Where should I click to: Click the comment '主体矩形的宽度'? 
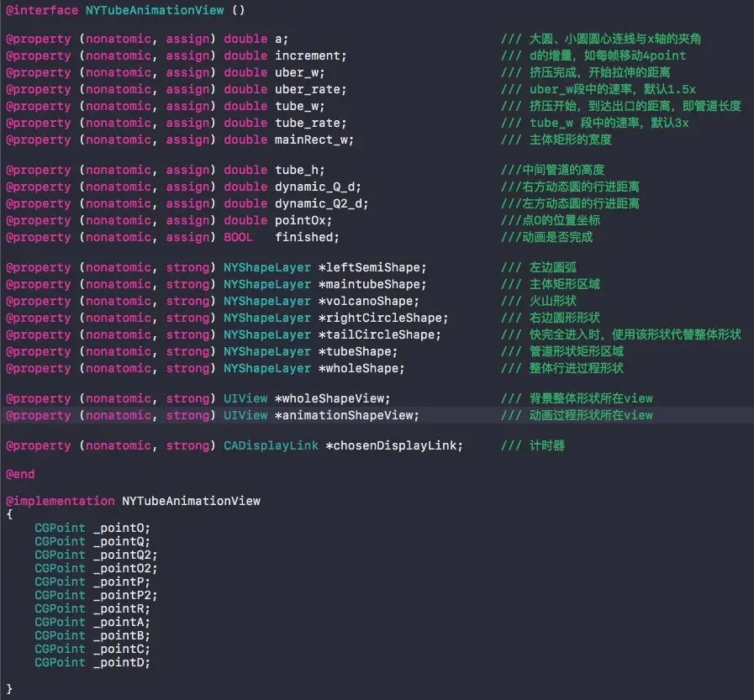point(570,139)
